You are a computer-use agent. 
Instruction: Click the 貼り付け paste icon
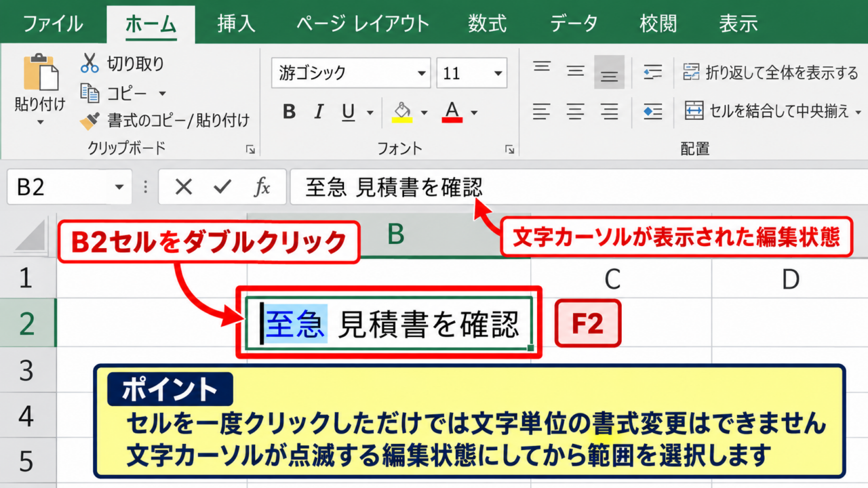(40, 73)
